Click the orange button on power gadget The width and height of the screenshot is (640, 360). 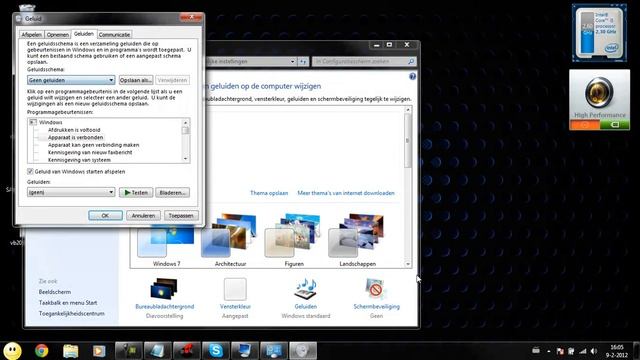pyautogui.click(x=584, y=124)
